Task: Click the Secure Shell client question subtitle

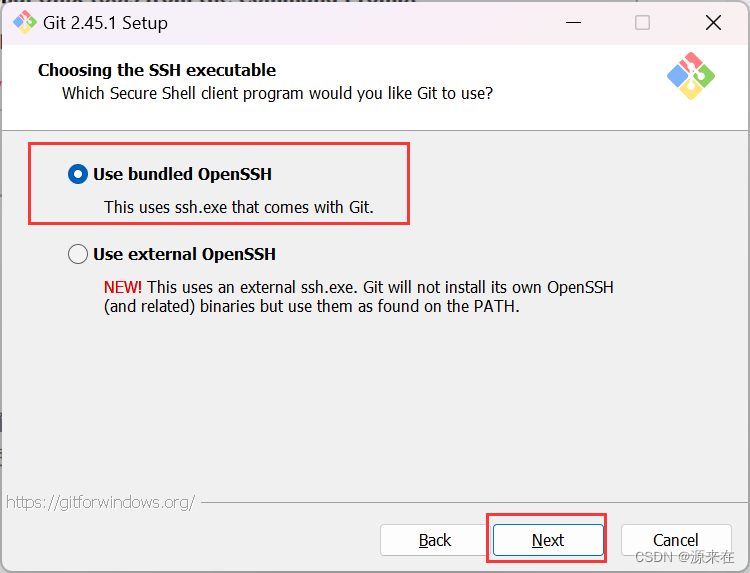Action: [x=277, y=93]
